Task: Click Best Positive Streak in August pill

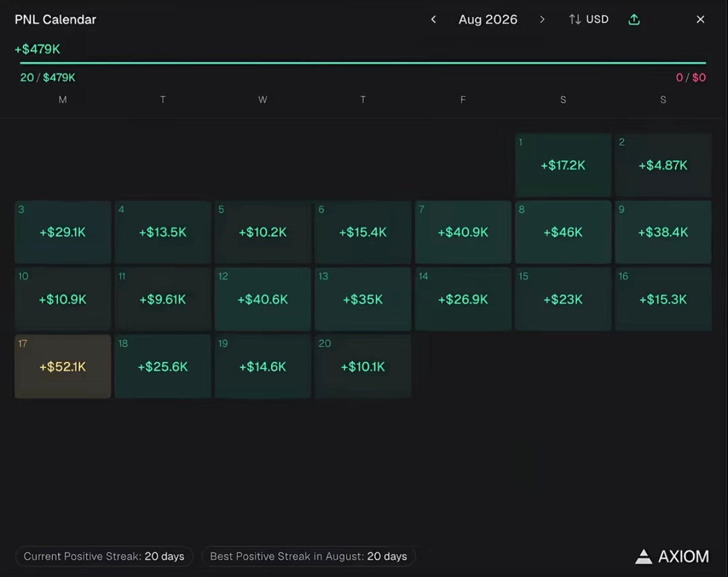Action: tap(308, 556)
